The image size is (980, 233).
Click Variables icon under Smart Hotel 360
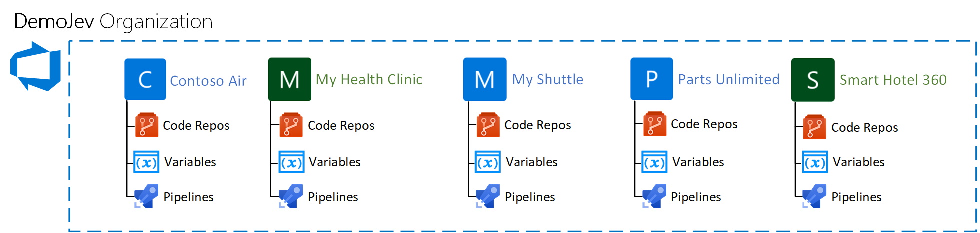tap(815, 162)
